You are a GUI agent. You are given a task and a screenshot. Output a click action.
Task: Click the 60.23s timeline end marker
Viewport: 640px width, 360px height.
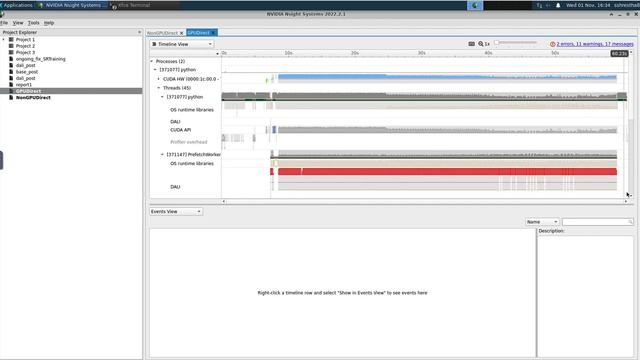(619, 53)
